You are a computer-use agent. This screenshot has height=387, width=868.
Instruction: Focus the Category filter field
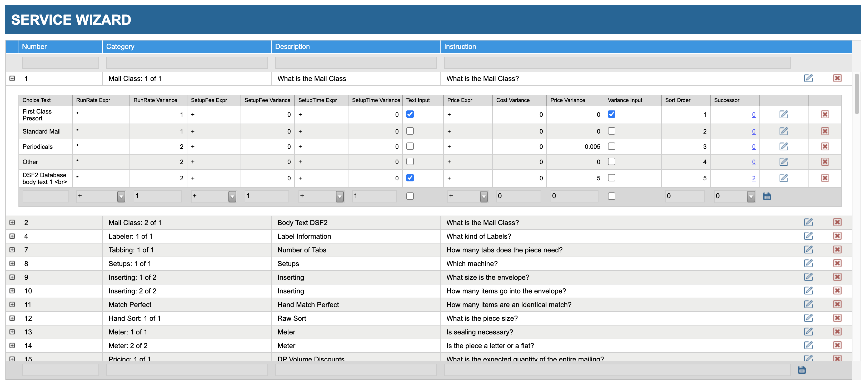[x=187, y=63]
